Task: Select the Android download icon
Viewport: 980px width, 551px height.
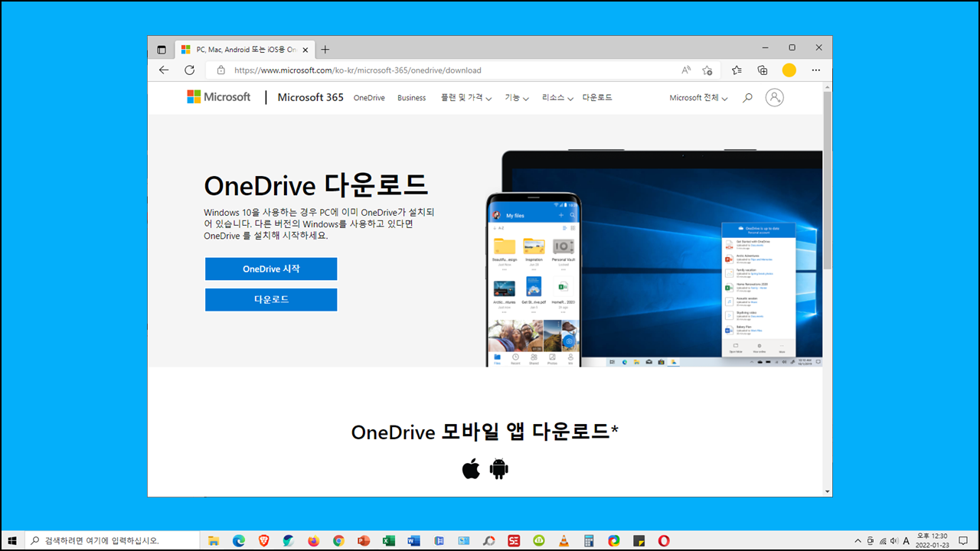Action: click(499, 468)
